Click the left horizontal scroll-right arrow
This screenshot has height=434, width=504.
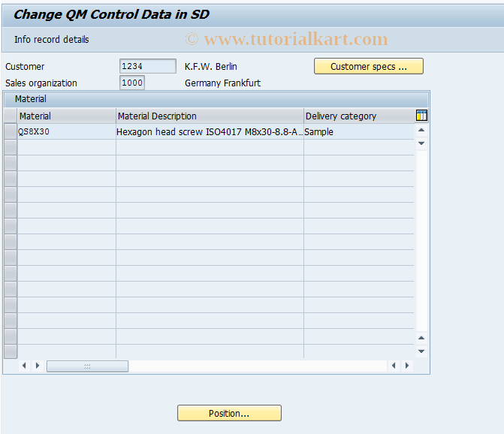coord(38,366)
